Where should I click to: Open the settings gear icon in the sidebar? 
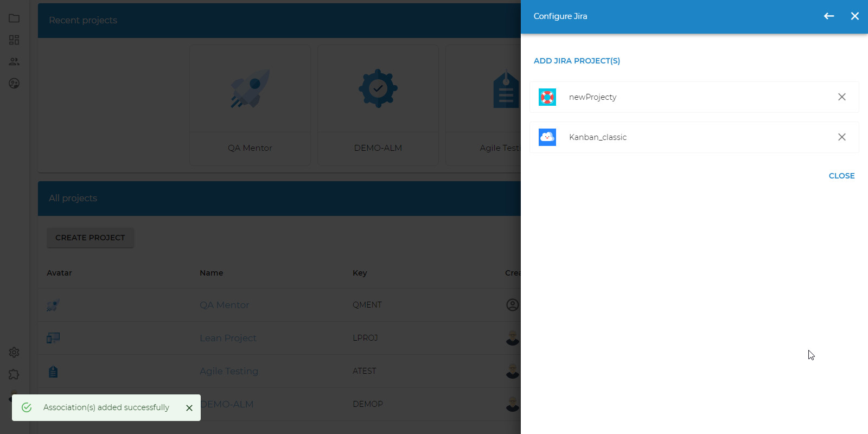point(14,353)
